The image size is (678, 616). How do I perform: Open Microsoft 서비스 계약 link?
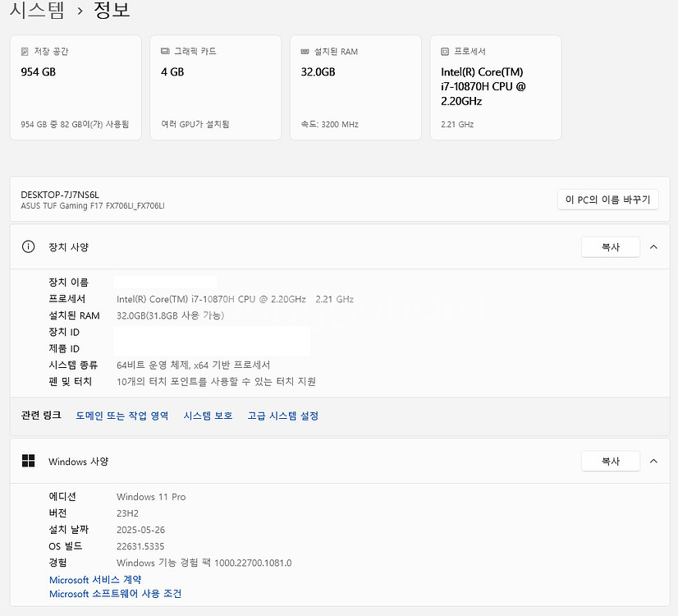(95, 580)
